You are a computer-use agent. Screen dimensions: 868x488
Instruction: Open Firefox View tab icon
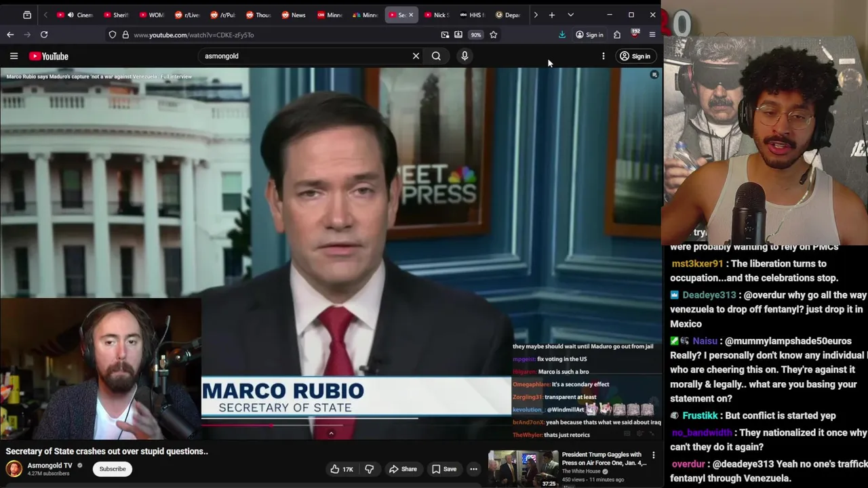27,15
